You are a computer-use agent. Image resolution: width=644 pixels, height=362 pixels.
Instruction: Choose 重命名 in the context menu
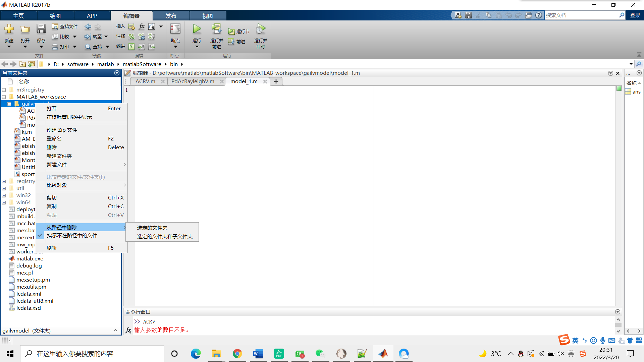click(54, 139)
